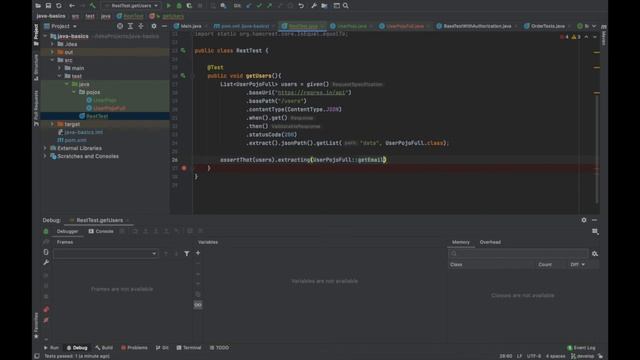Click the View Breakpoints red icon
The width and height of the screenshot is (640, 360).
pos(46,309)
